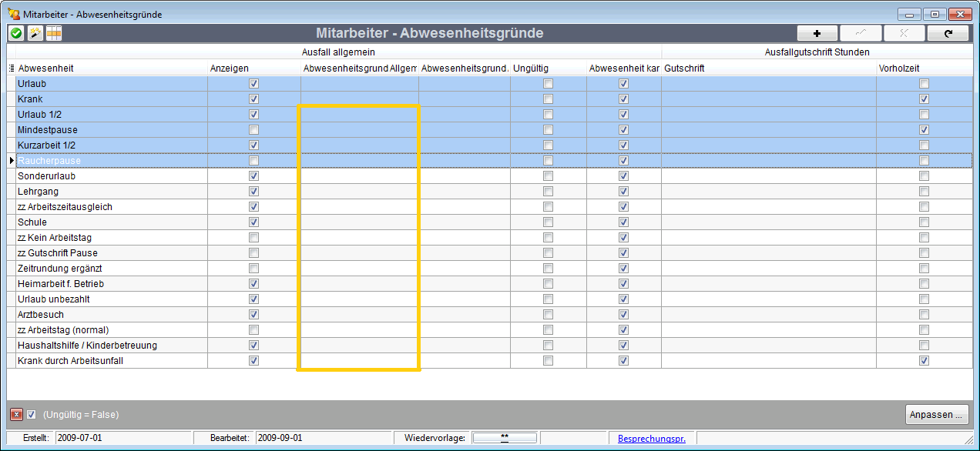Click the Erstellt date field 2009-07-01
Viewport: 980px width, 451px height.
[123, 438]
